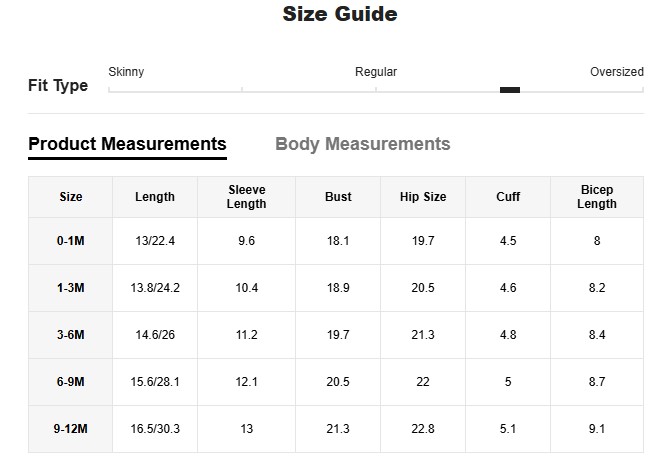
Task: Click the Cuff column header
Action: (508, 197)
